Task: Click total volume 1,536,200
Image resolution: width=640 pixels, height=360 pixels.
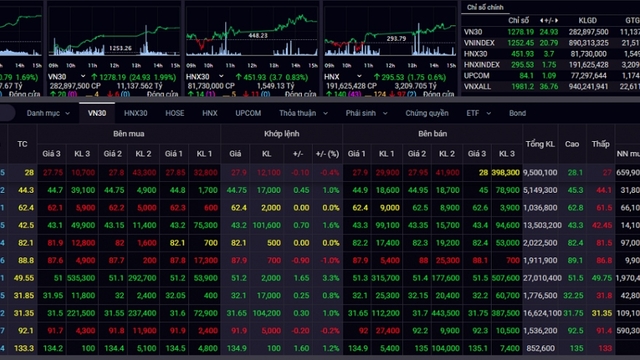Action: point(540,331)
